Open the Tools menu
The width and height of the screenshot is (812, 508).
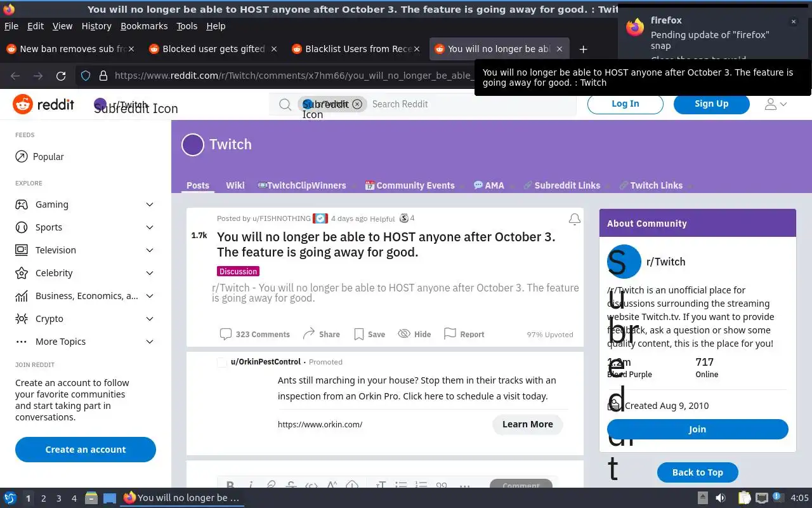[x=187, y=26]
